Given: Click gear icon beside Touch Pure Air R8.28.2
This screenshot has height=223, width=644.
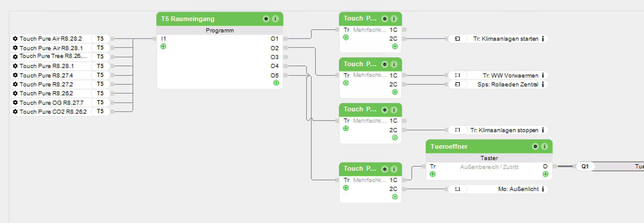Looking at the screenshot, I should (x=15, y=39).
